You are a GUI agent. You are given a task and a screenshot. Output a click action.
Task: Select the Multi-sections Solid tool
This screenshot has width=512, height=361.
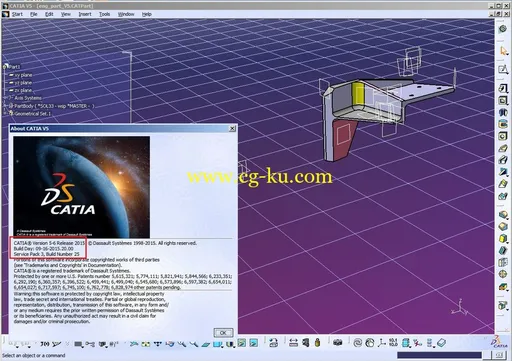[503, 184]
